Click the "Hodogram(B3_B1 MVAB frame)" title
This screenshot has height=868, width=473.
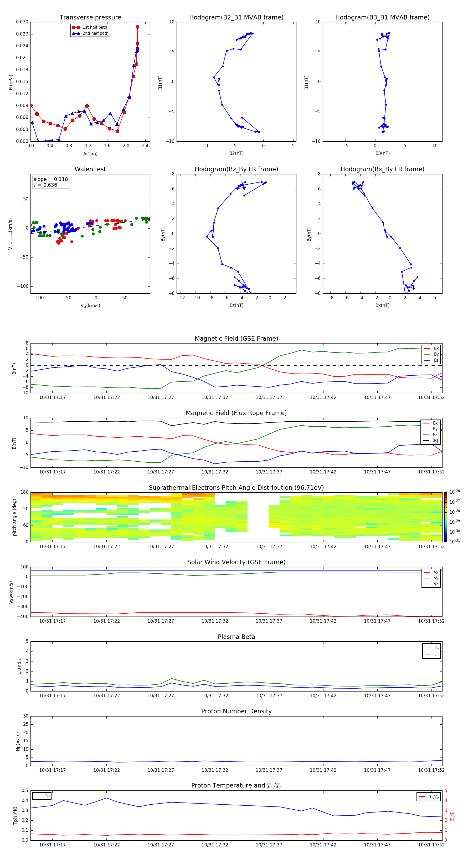click(x=382, y=18)
